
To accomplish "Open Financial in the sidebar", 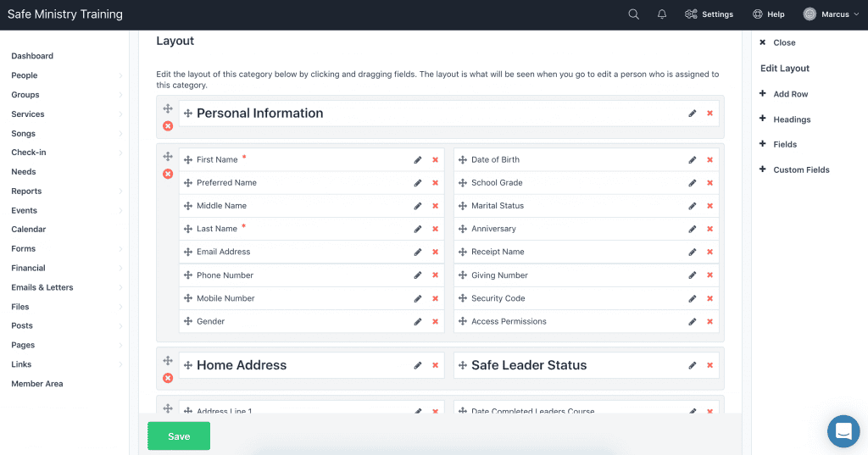I will pos(28,268).
